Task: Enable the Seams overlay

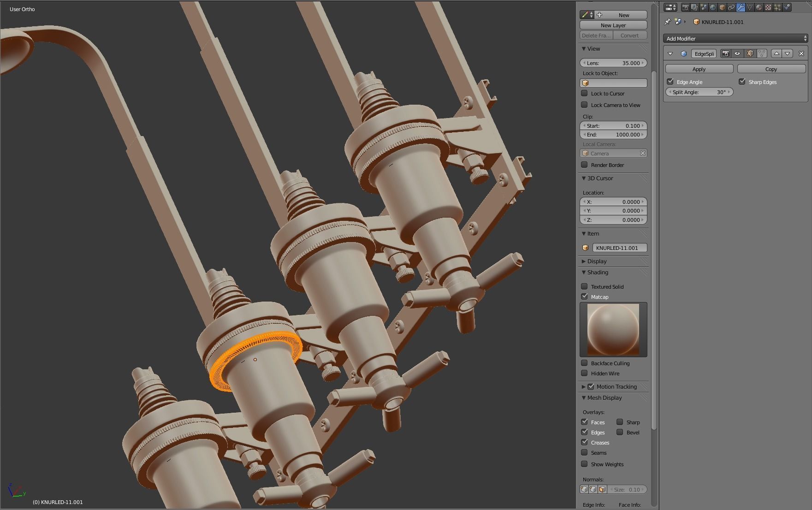Action: pos(584,452)
